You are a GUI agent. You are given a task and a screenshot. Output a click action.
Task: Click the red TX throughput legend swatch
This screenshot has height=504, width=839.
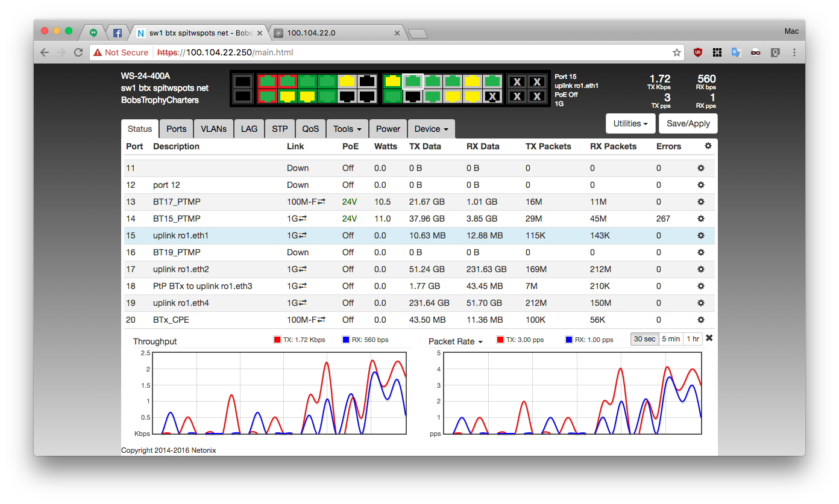(277, 340)
